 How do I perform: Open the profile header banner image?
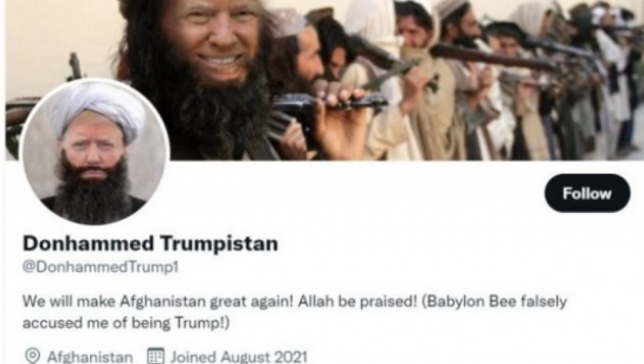325,80
